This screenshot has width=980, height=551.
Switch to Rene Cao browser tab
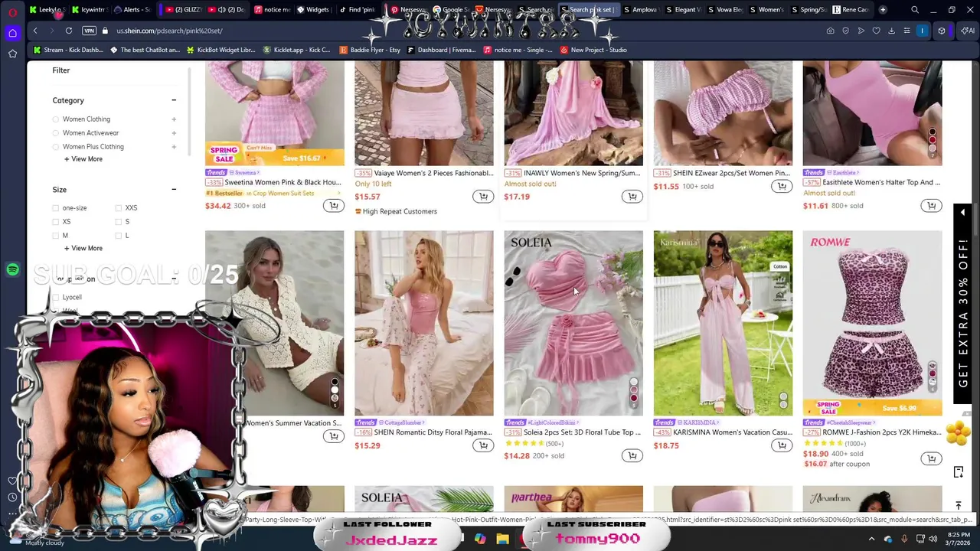tap(850, 10)
